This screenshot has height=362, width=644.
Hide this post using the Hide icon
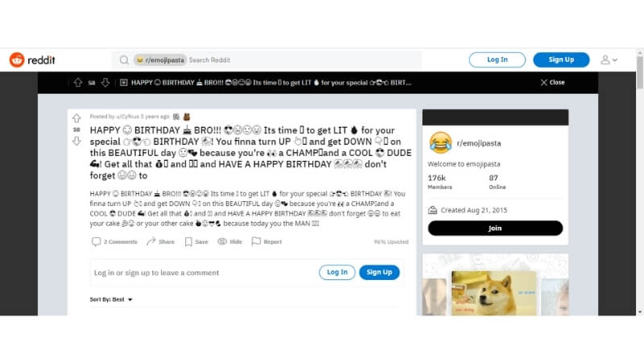222,241
